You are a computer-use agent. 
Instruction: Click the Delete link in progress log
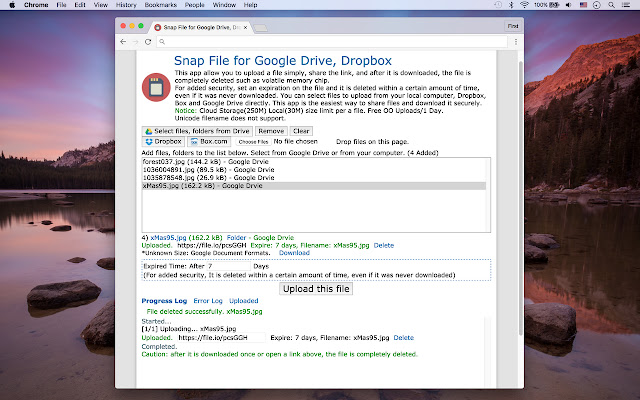404,338
